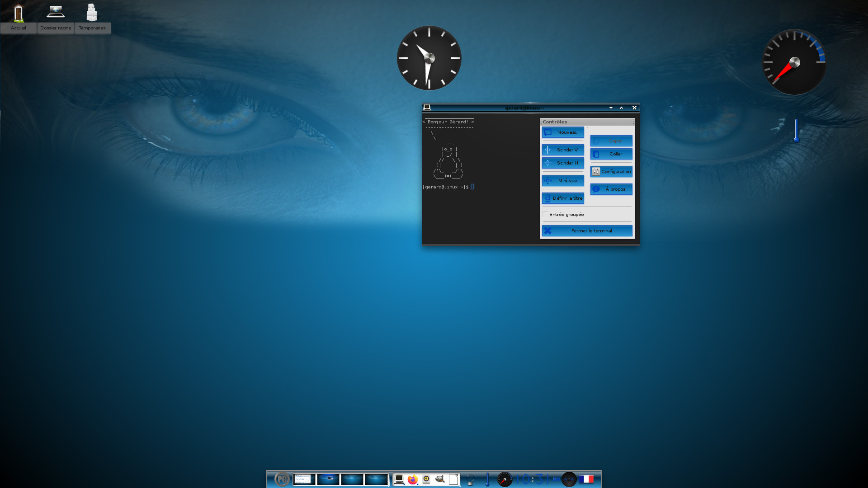Click the Nouveau terminal button
Viewport: 868px width, 488px height.
563,132
